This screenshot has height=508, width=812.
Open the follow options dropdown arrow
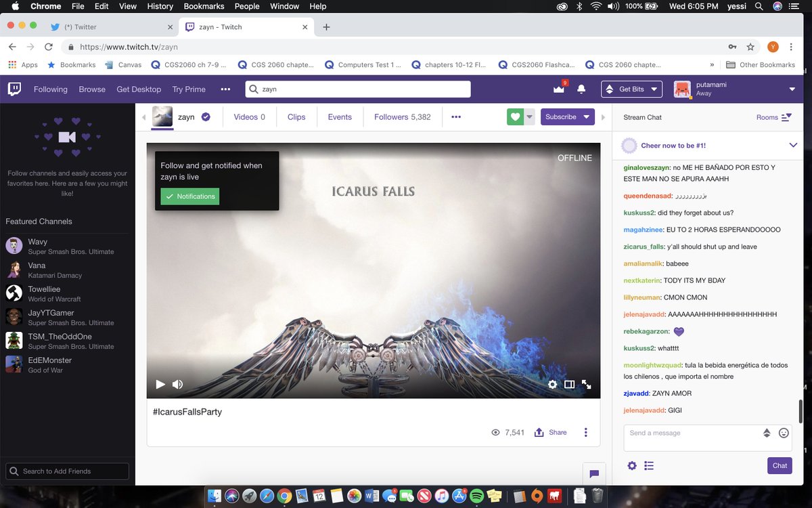click(530, 117)
